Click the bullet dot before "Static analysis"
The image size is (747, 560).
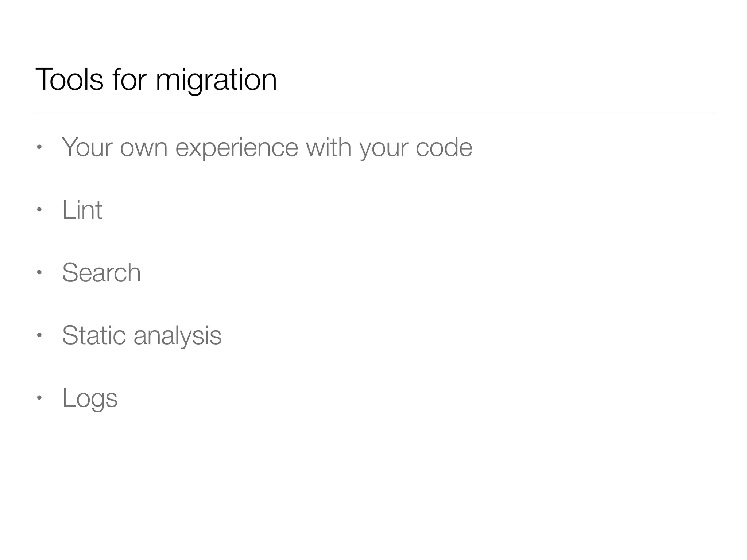point(39,335)
